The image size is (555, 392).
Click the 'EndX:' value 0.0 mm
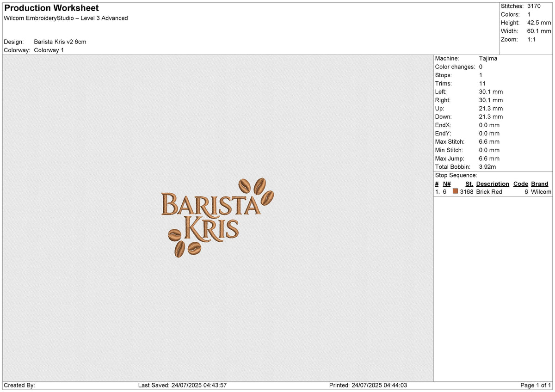(x=489, y=125)
